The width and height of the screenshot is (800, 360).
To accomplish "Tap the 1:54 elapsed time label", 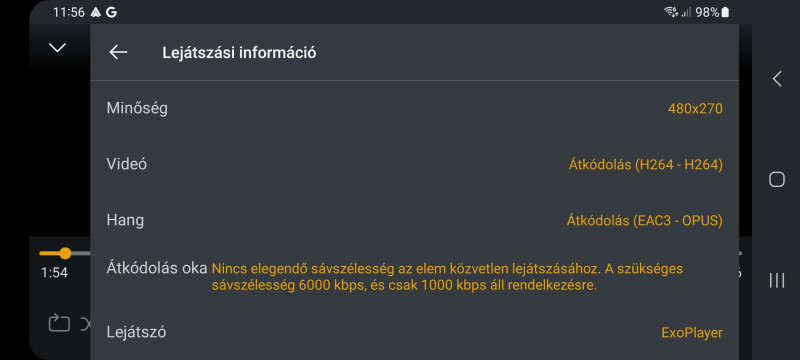I will coord(54,273).
